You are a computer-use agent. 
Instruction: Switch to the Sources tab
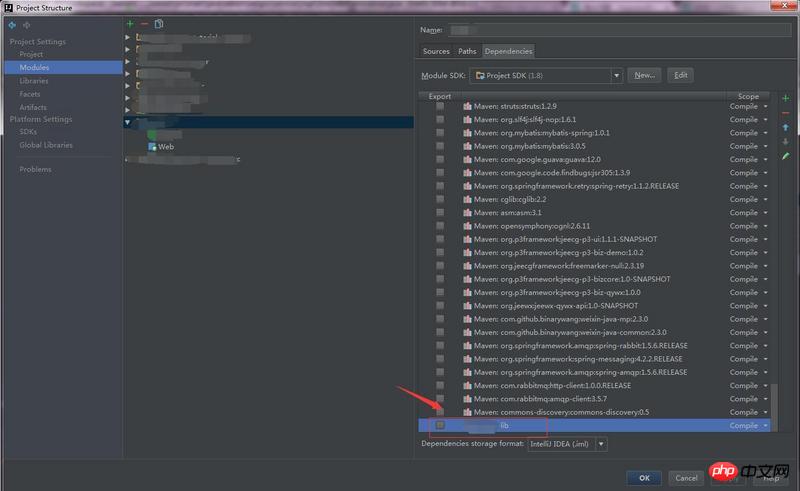(x=436, y=51)
